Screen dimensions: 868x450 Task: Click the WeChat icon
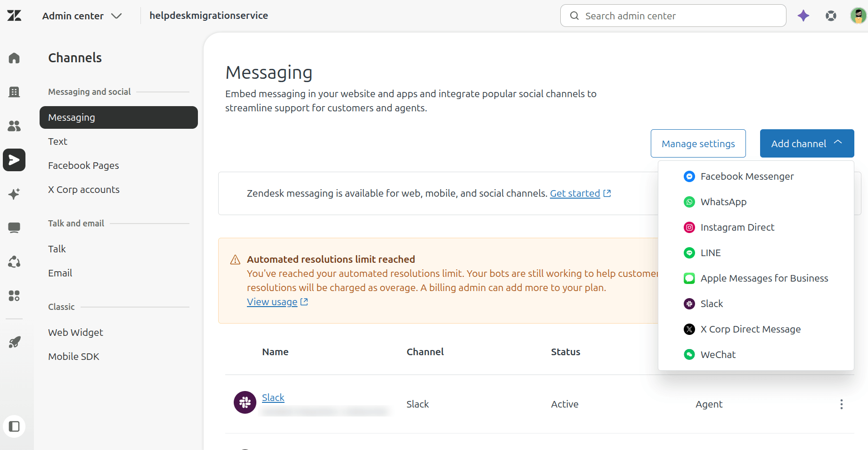(x=689, y=355)
